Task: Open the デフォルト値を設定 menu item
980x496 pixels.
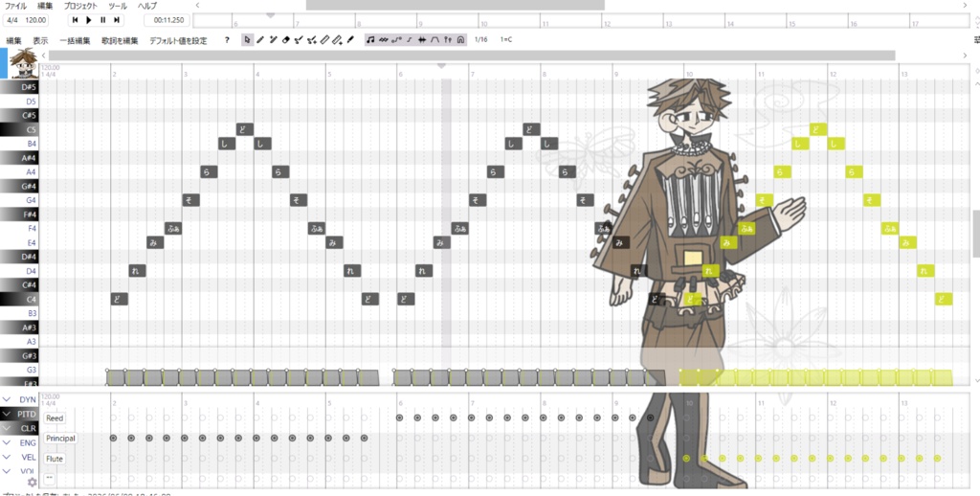Action: 178,40
